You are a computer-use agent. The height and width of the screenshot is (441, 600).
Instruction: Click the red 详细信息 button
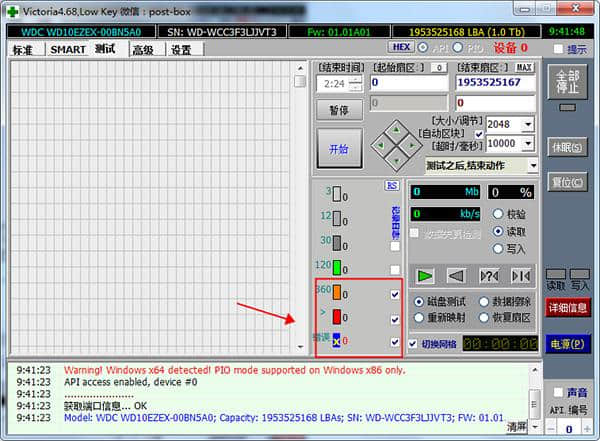tap(567, 308)
